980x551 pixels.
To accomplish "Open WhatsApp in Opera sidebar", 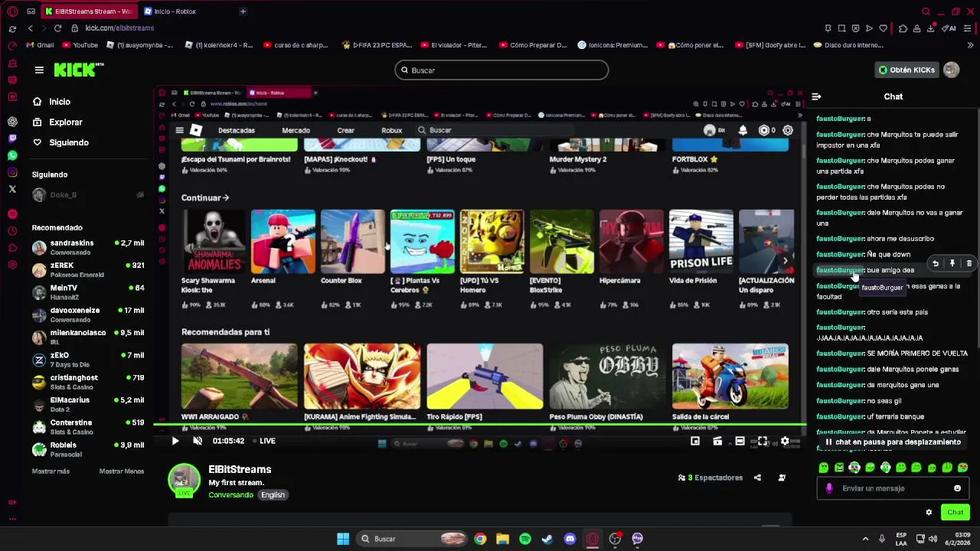I will (x=12, y=155).
